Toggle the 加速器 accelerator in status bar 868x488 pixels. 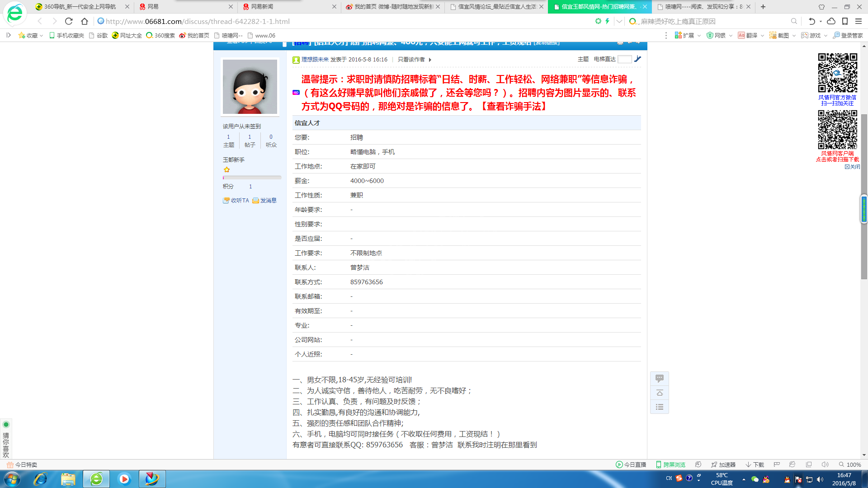[x=723, y=465]
